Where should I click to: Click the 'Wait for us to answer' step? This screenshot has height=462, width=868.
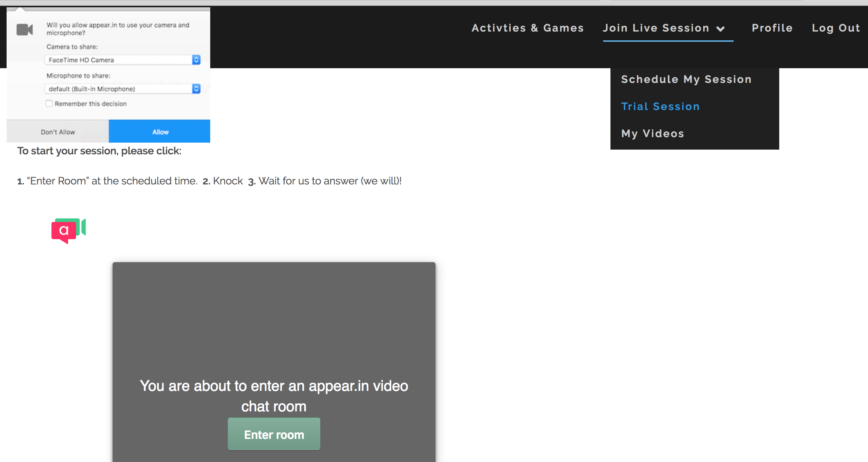325,181
